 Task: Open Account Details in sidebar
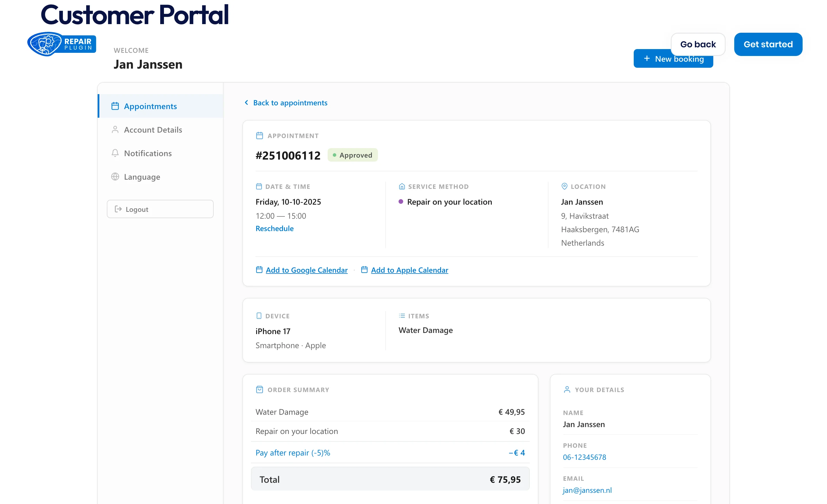click(161, 130)
